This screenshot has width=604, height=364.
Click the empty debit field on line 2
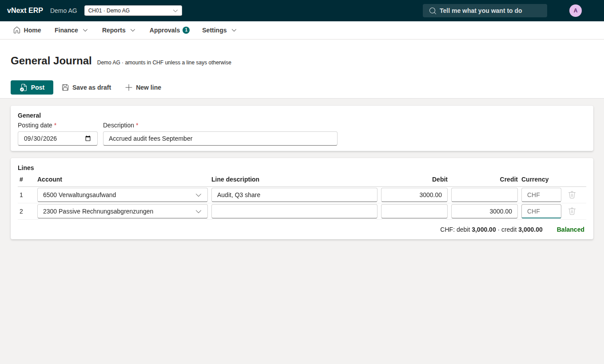(414, 211)
